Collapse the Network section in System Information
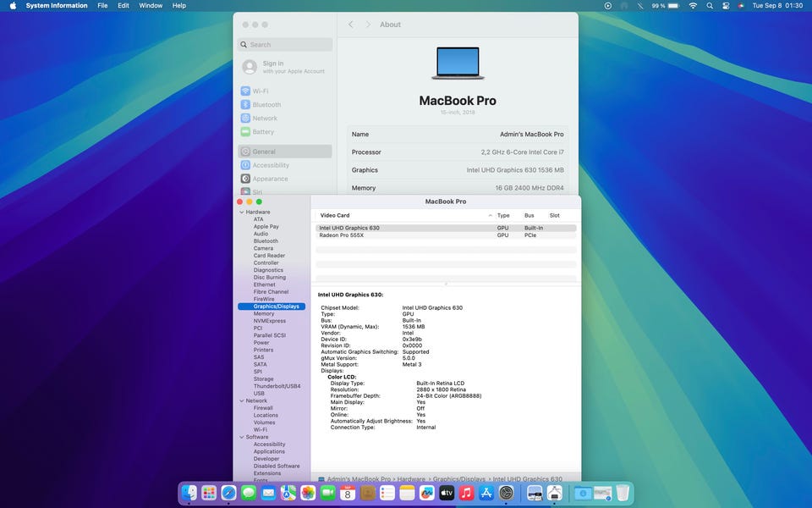Image resolution: width=812 pixels, height=508 pixels. click(242, 400)
